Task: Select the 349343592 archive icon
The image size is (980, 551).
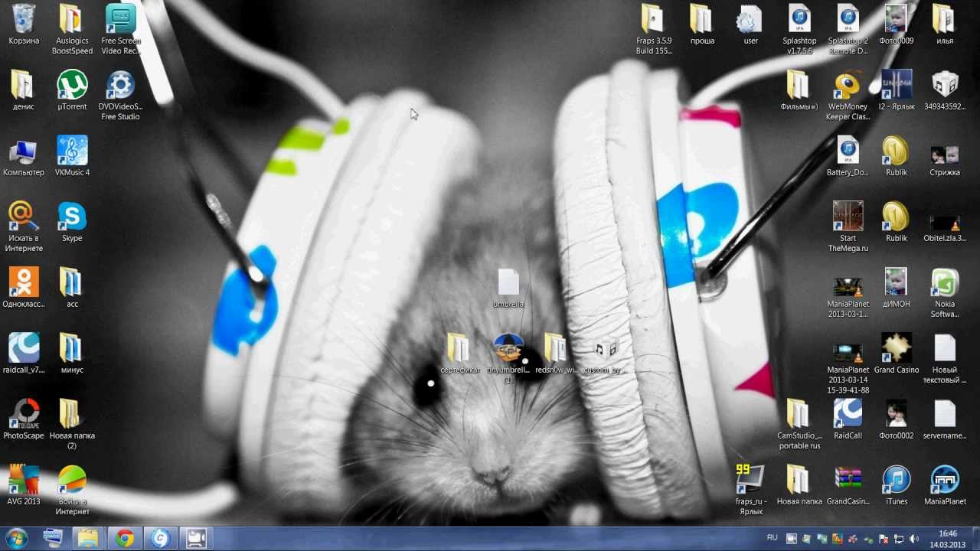Action: coord(945,91)
